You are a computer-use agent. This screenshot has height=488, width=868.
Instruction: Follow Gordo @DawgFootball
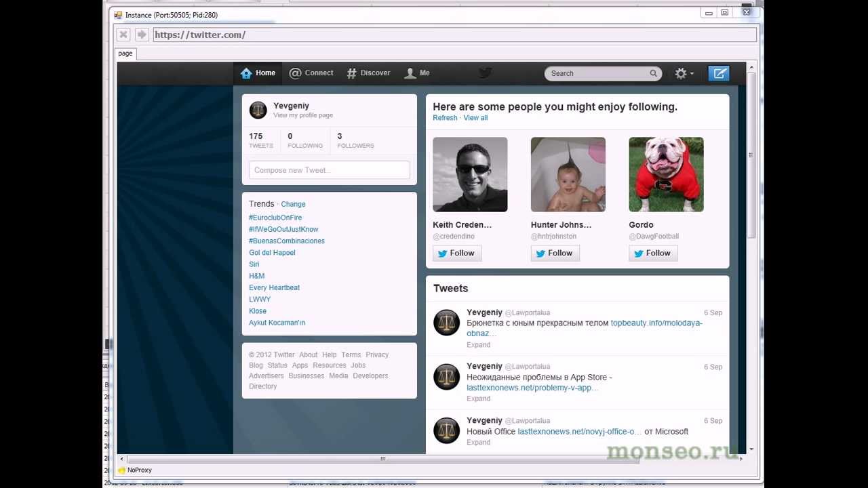click(653, 253)
